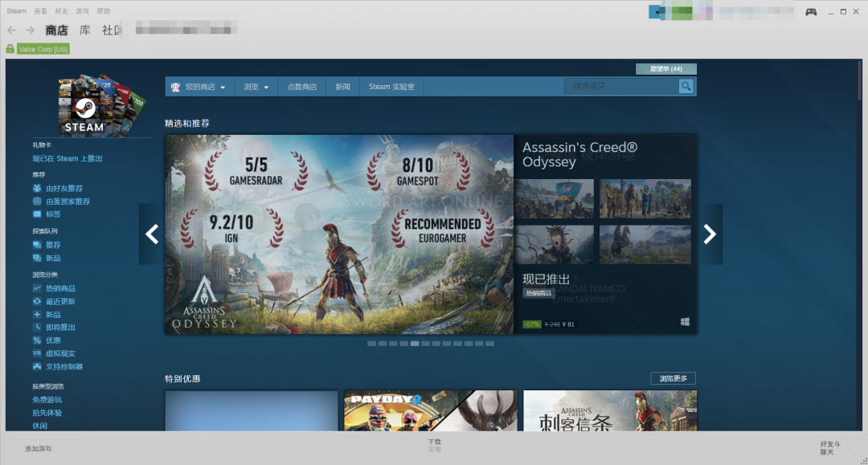Switch to the 商店 tab
The width and height of the screenshot is (868, 465).
point(56,31)
